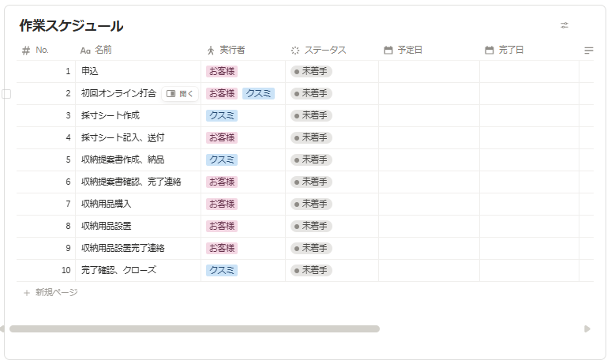This screenshot has height=364, width=615.
Task: Open the view settings filter icon
Action: pos(564,25)
